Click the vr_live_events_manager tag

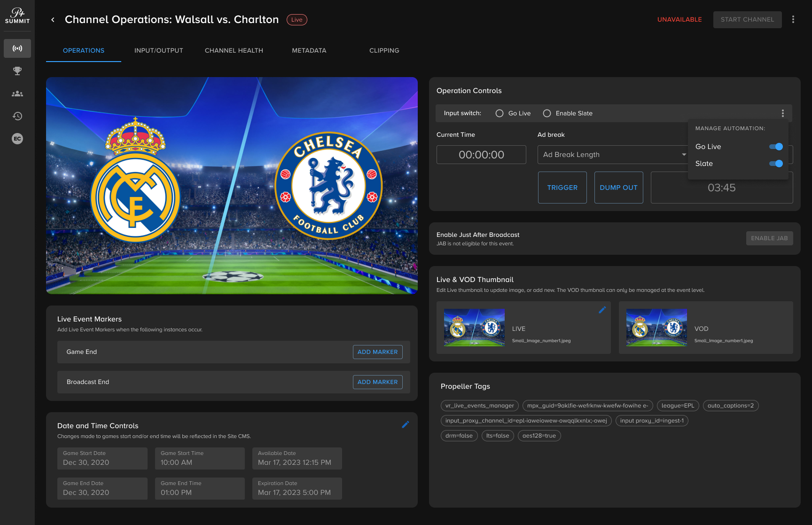coord(480,406)
